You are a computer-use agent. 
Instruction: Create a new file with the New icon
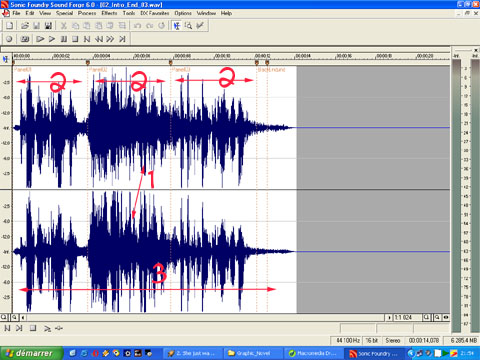tap(10, 26)
